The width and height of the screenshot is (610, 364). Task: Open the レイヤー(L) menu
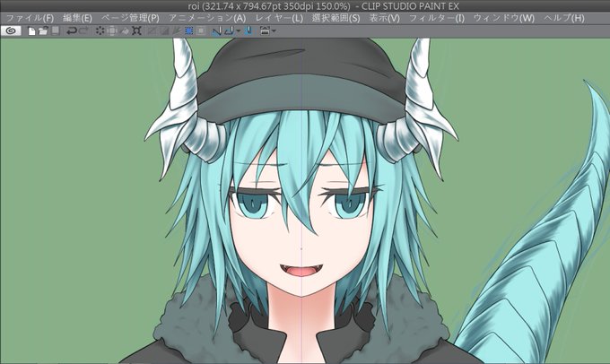(x=279, y=18)
